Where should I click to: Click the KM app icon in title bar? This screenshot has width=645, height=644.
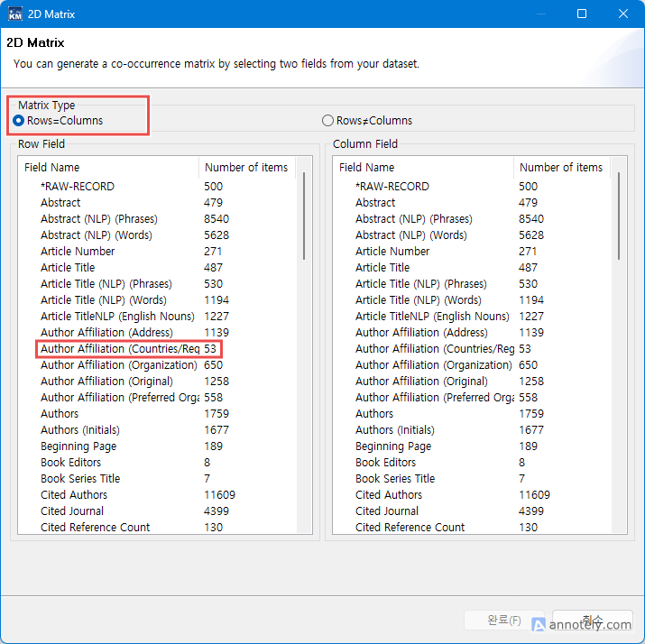[15, 14]
